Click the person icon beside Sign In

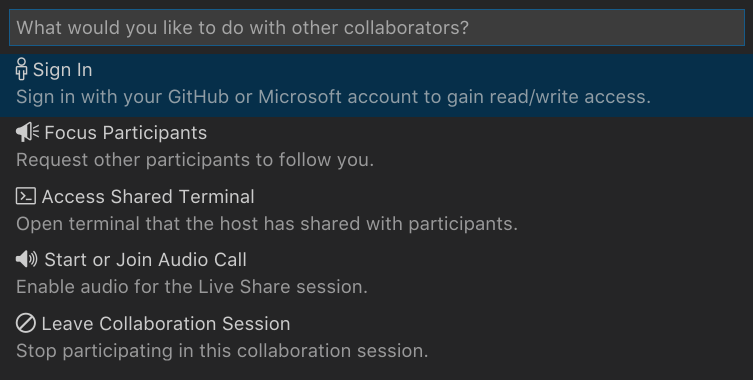[21, 69]
